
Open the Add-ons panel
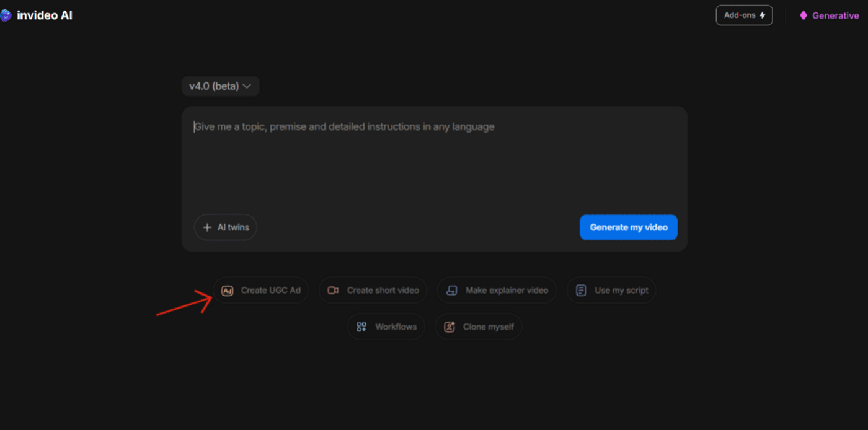(743, 15)
